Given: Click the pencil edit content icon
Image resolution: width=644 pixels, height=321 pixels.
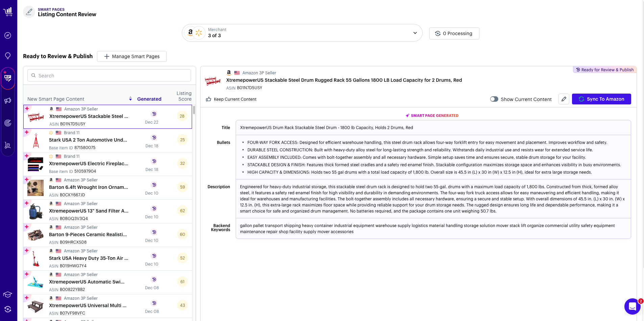Looking at the screenshot, I should click(x=564, y=99).
